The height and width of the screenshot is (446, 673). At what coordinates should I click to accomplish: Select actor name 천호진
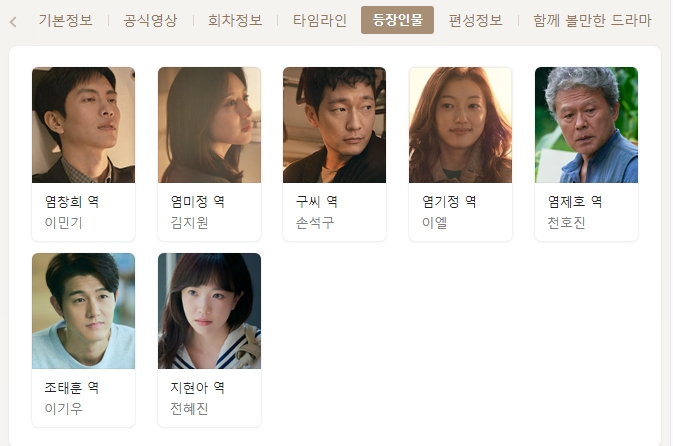point(567,223)
